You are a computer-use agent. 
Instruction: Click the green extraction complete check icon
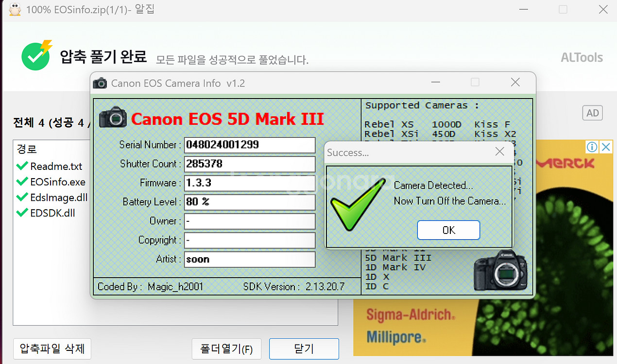coord(35,56)
